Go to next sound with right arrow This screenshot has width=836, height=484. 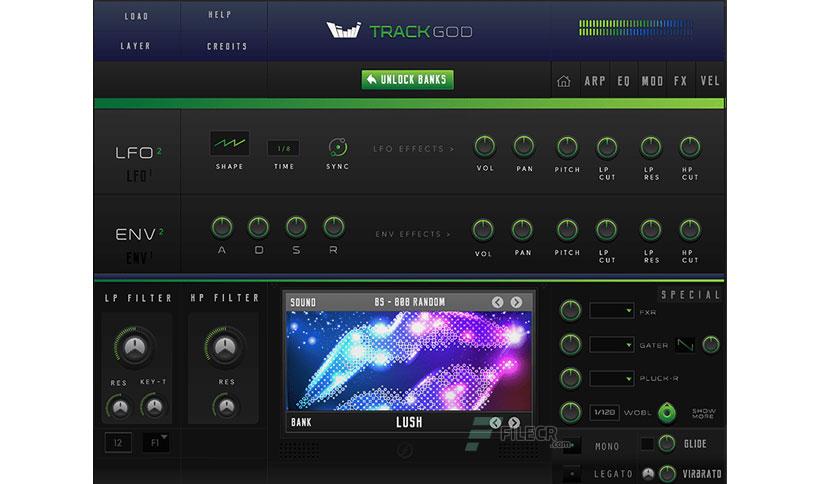coord(516,302)
